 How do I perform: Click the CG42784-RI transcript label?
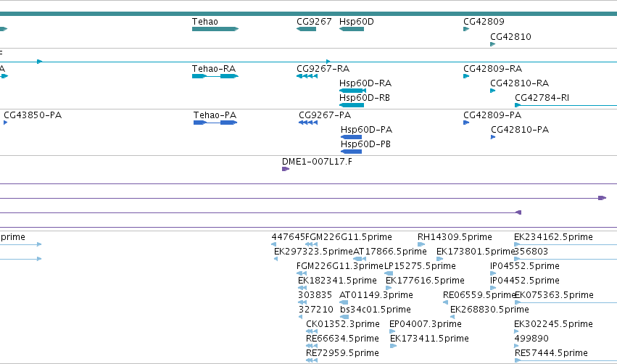542,98
